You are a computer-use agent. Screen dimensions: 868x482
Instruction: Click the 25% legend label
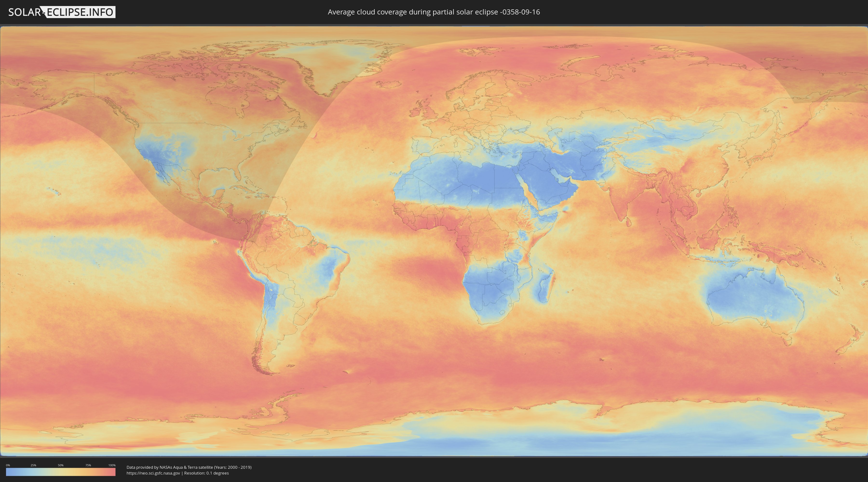33,465
